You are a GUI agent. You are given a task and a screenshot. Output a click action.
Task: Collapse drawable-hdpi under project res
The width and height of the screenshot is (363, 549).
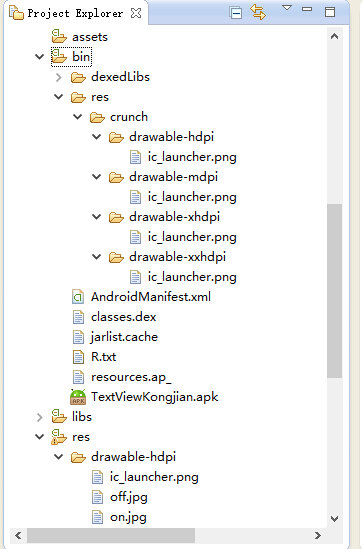pyautogui.click(x=58, y=457)
